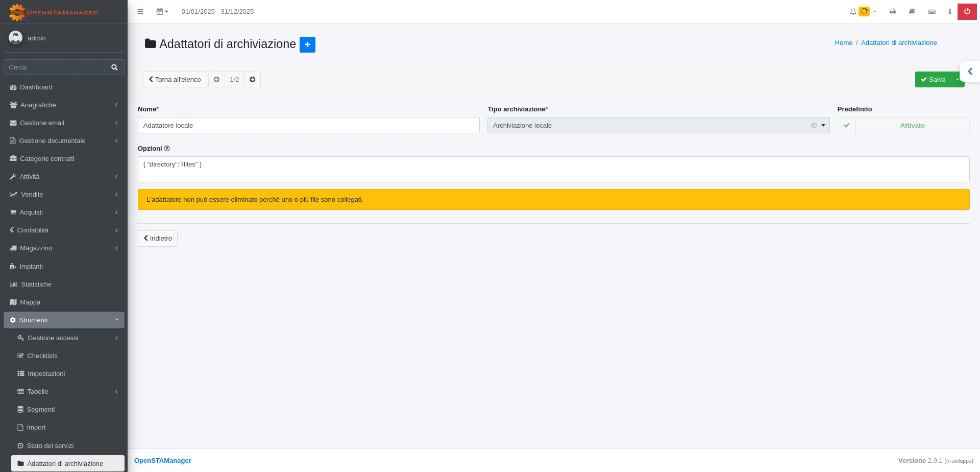Click into the Nome input field
Image resolution: width=980 pixels, height=472 pixels.
coord(308,126)
